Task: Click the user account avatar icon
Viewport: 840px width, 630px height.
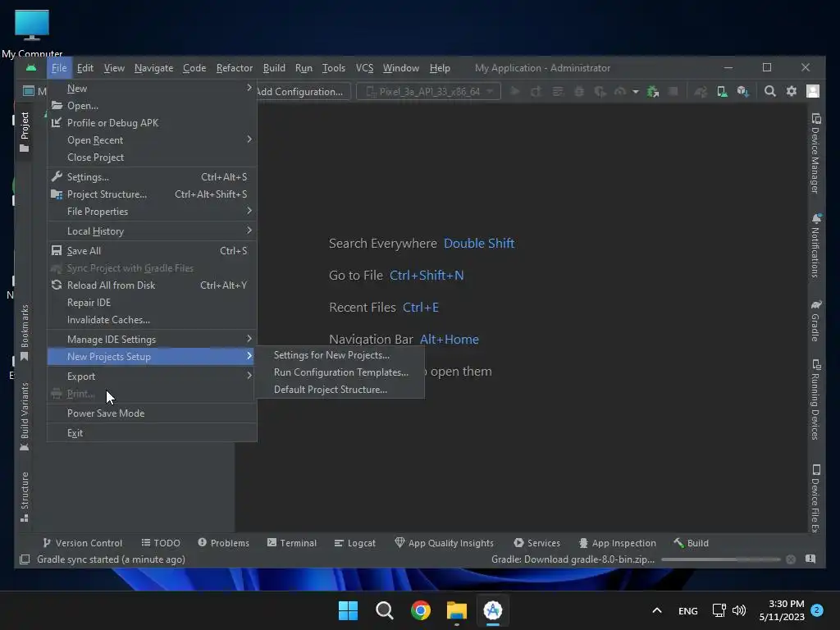Action: click(x=813, y=92)
